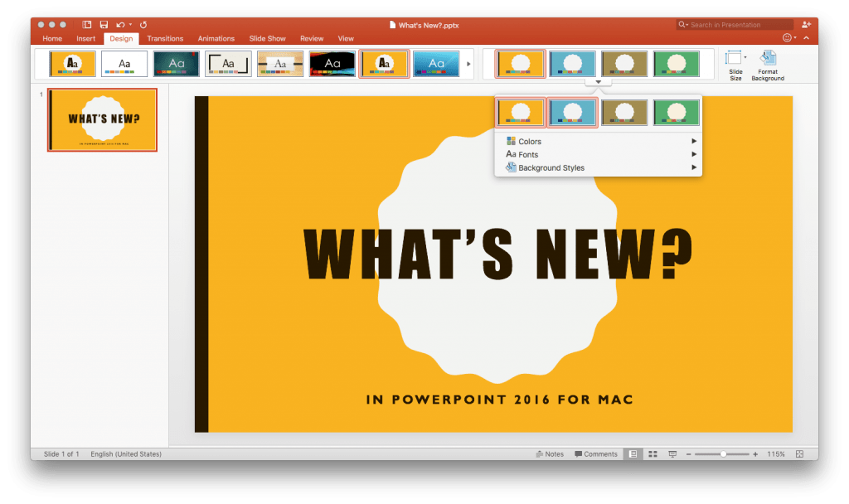
Task: Choose orange variant in ribbon
Action: (x=521, y=64)
